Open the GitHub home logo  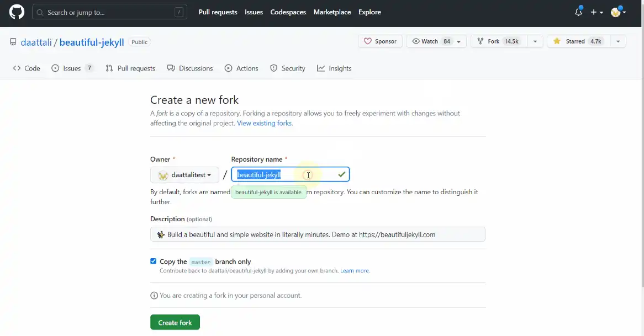tap(17, 12)
